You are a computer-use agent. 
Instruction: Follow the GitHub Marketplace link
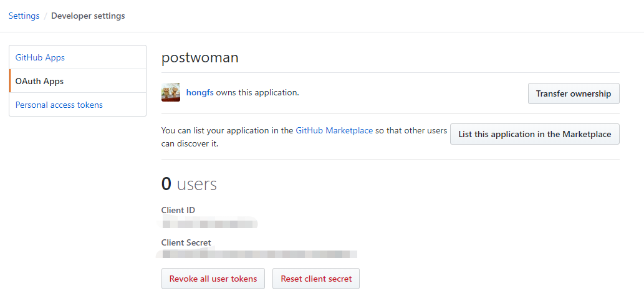[x=334, y=131]
